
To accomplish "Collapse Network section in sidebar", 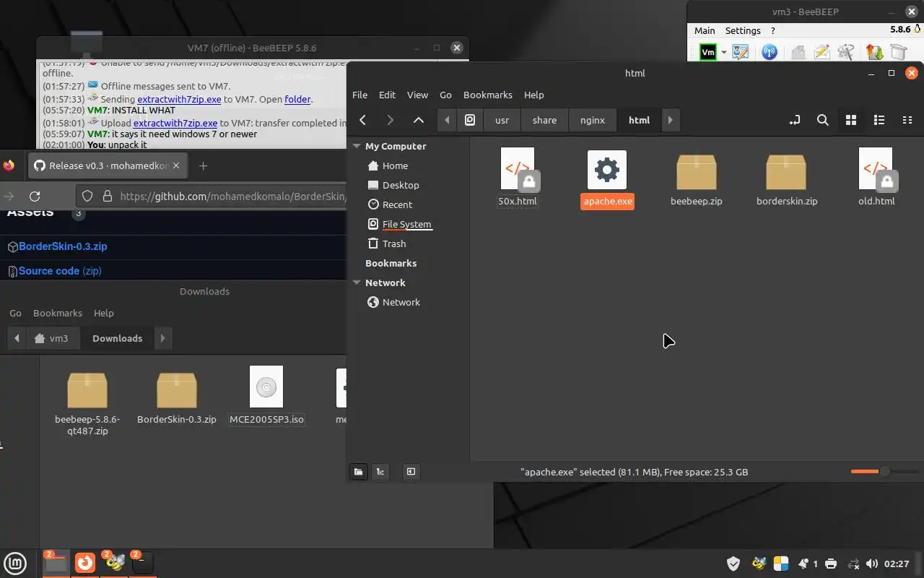I will 356,282.
